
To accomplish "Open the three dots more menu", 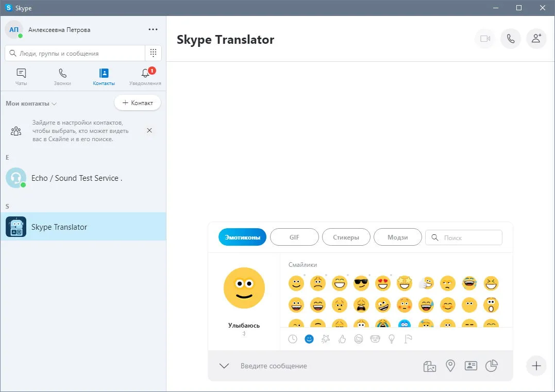I will pos(153,29).
